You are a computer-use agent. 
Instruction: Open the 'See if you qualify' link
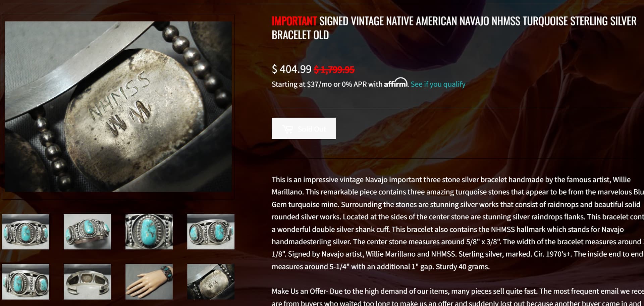click(438, 84)
